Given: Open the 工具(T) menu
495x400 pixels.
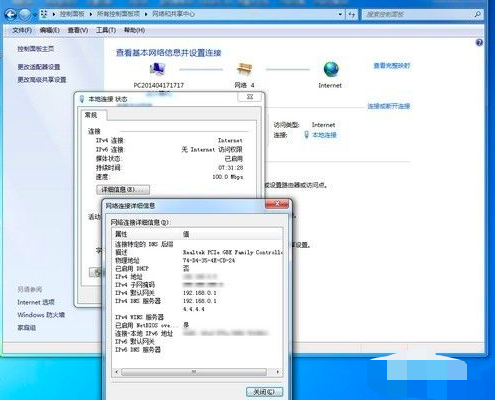Looking at the screenshot, I should click(106, 30).
